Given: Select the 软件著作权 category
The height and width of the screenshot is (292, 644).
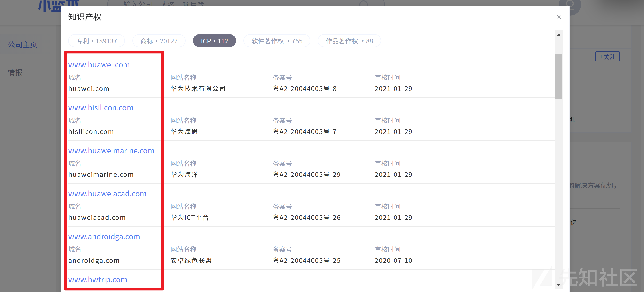Looking at the screenshot, I should 277,41.
